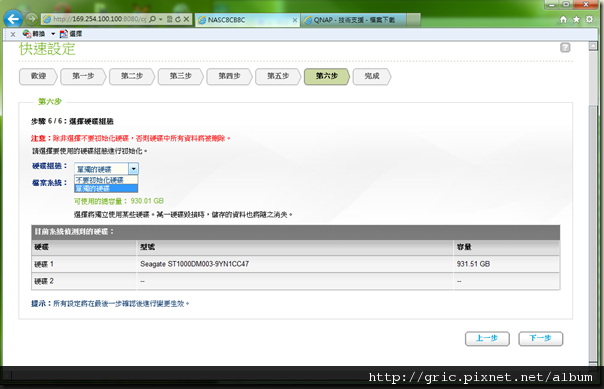Open the 轉換 dropdown arrow

pyautogui.click(x=53, y=34)
